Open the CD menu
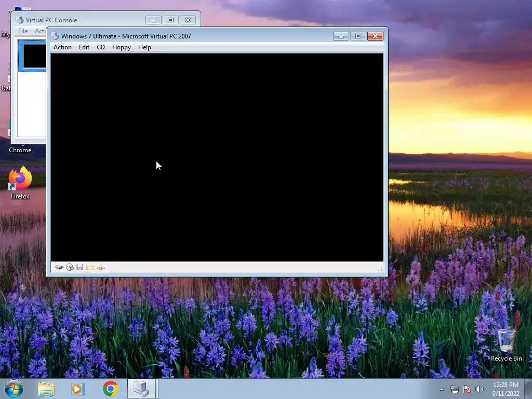532x399 pixels. (101, 47)
